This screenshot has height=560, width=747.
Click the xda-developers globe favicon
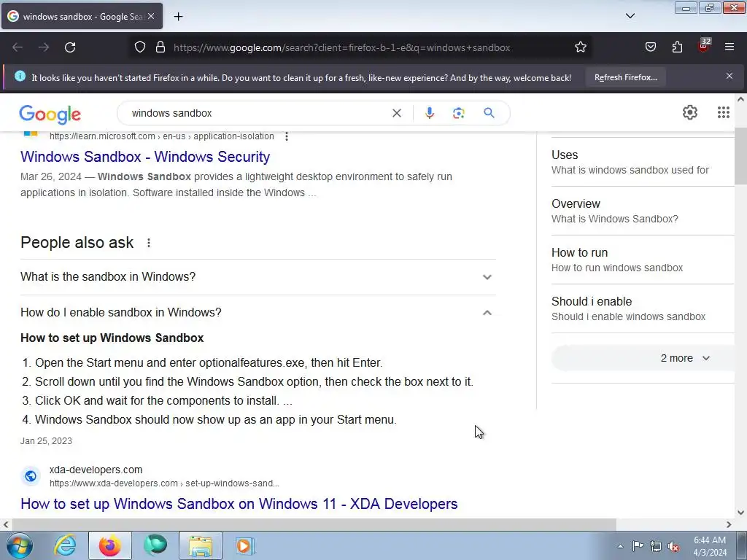[x=31, y=476]
